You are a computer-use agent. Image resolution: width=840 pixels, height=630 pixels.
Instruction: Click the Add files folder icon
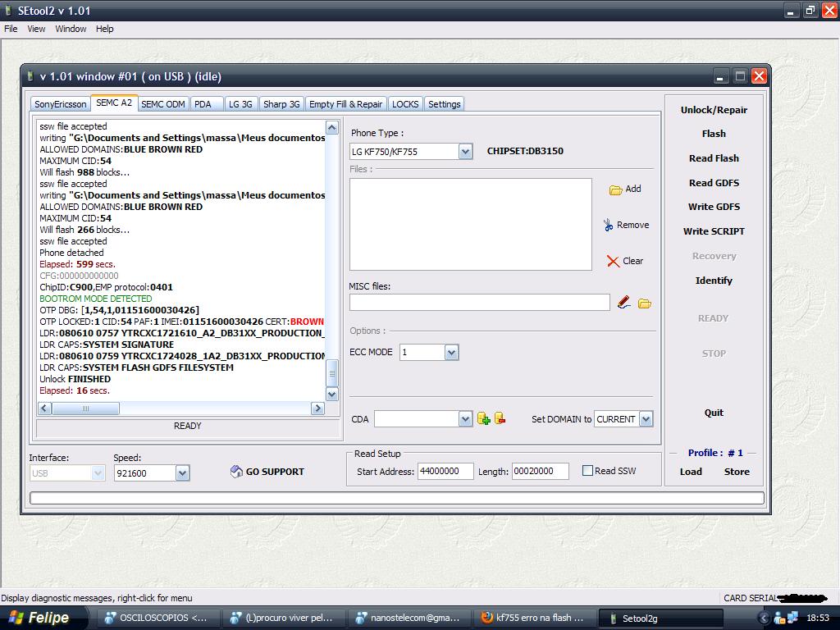(615, 189)
